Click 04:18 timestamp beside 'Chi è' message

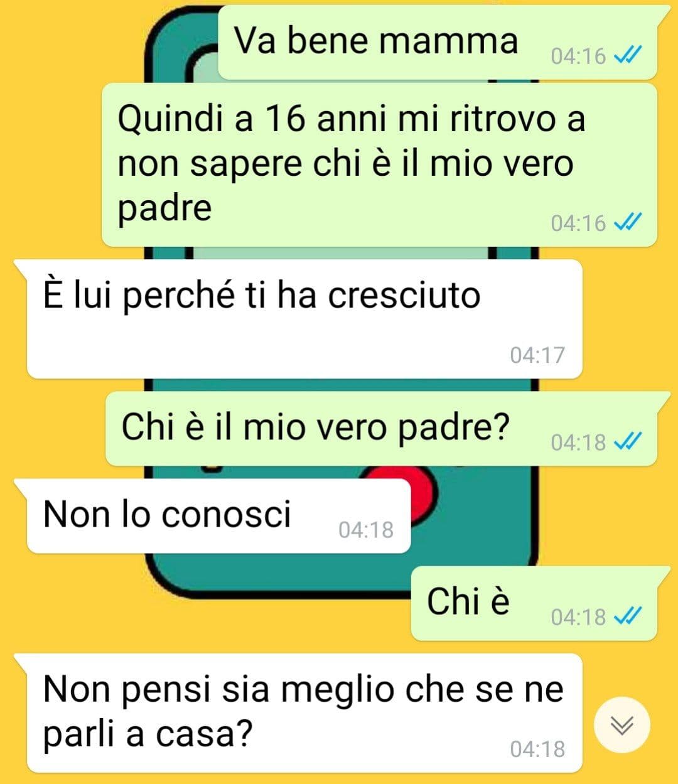(x=578, y=617)
